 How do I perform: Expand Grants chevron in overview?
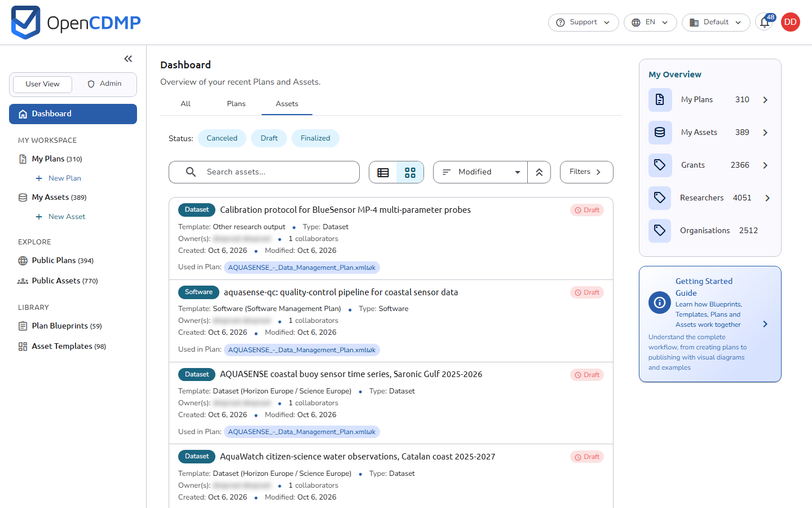click(765, 165)
